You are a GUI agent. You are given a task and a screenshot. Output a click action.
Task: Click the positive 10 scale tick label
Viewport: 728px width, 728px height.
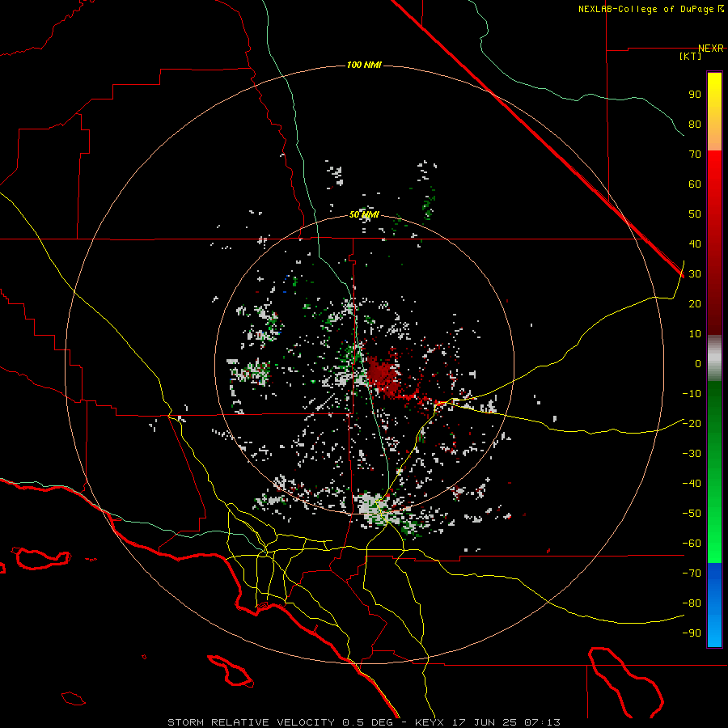tap(695, 334)
